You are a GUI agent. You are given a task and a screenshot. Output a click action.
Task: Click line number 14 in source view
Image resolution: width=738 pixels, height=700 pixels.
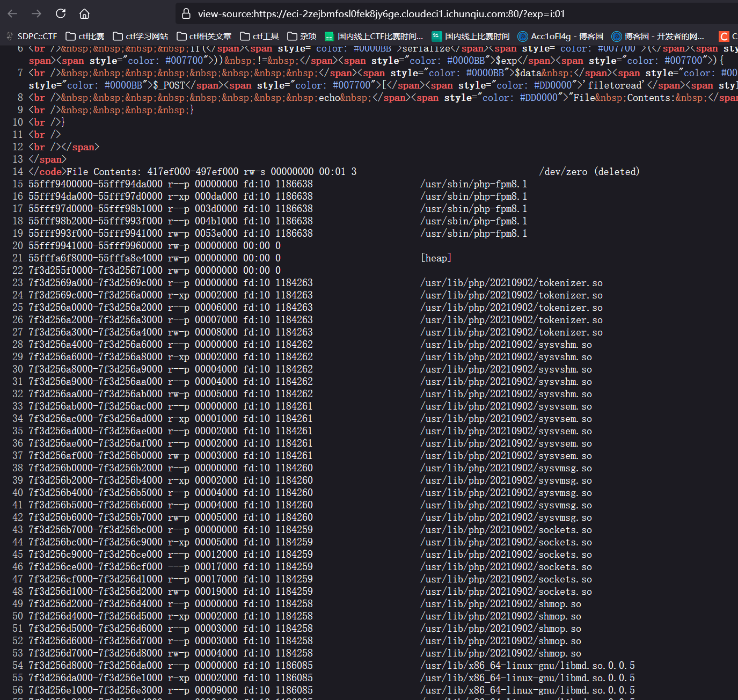(18, 172)
